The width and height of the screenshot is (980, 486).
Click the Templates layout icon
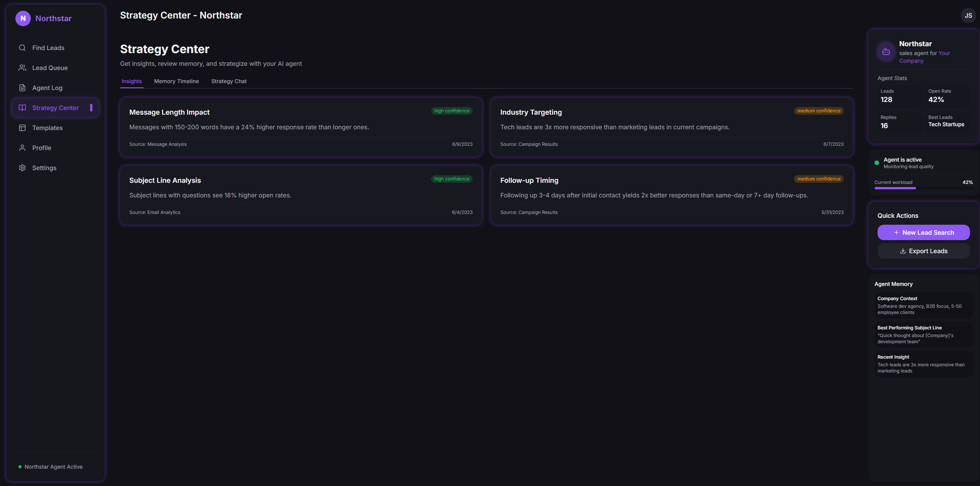point(22,128)
